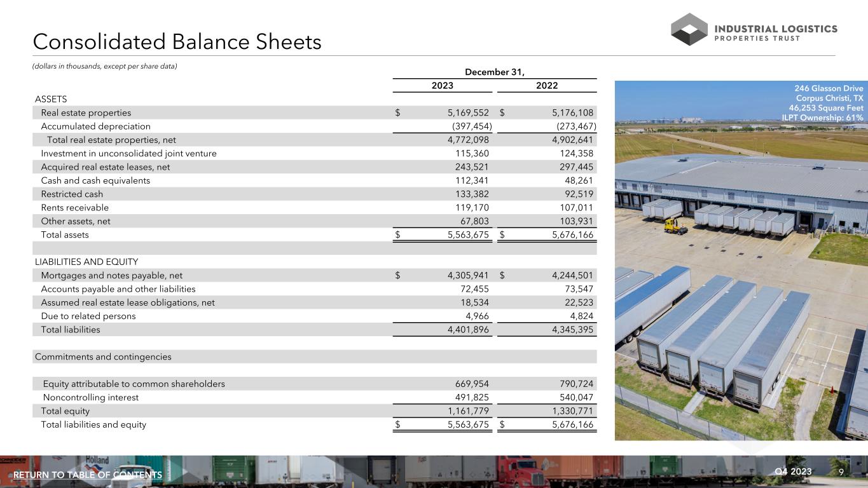This screenshot has width=868, height=488.
Task: Click "Assumed real estate lease obligations, net"
Action: pos(128,302)
